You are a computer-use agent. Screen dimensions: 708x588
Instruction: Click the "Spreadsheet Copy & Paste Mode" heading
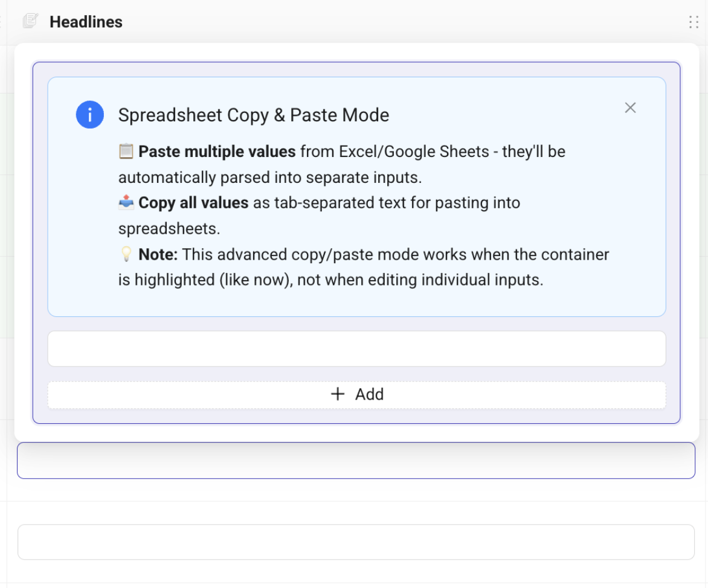(254, 115)
